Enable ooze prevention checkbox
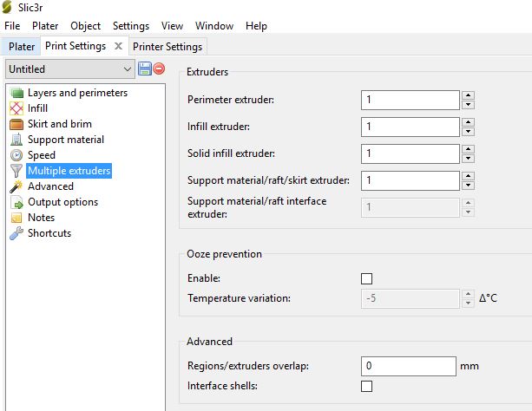This screenshot has width=532, height=411. [366, 278]
